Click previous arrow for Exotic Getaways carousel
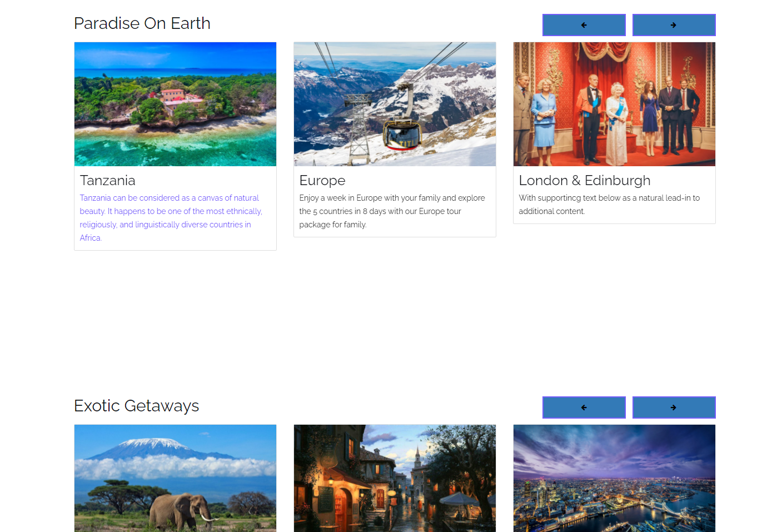The image size is (767, 532). coord(584,407)
